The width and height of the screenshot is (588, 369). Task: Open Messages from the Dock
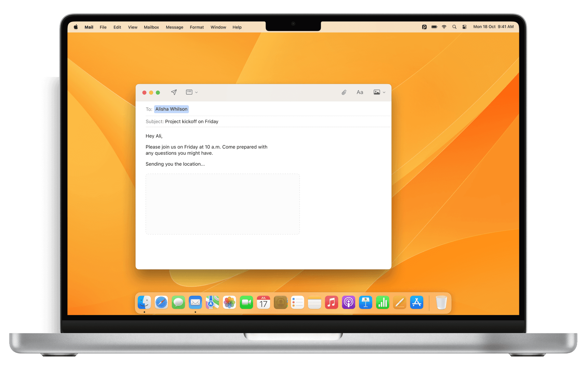(178, 302)
